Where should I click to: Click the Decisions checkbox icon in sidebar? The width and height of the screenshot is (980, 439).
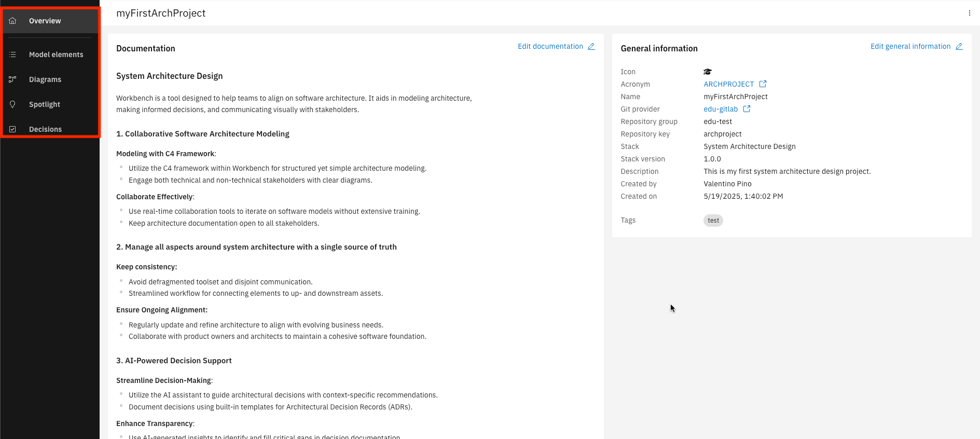[12, 129]
